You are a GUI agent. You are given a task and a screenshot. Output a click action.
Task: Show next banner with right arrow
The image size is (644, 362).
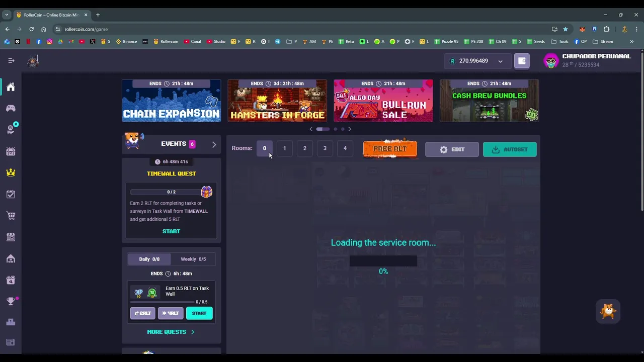pos(350,129)
